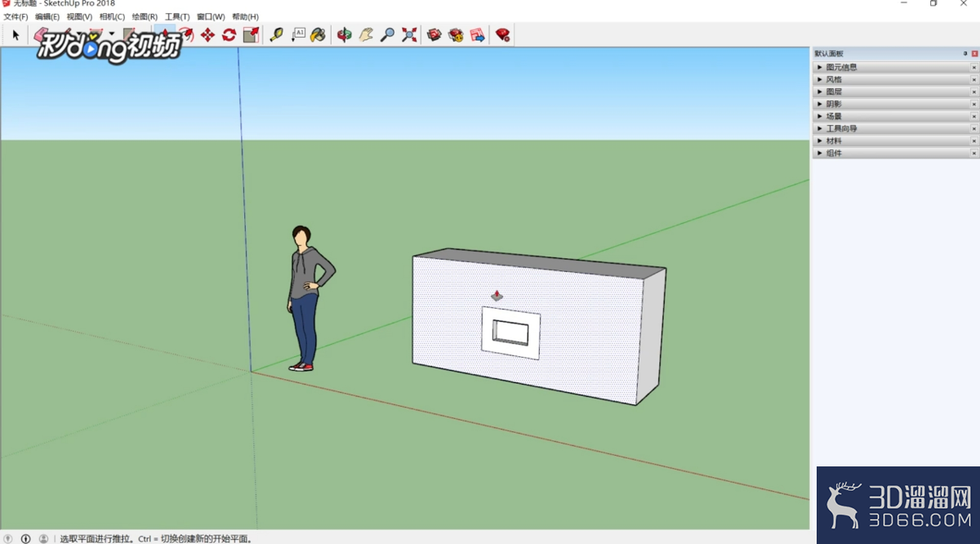Open the 绘图(R) menu

click(x=145, y=16)
